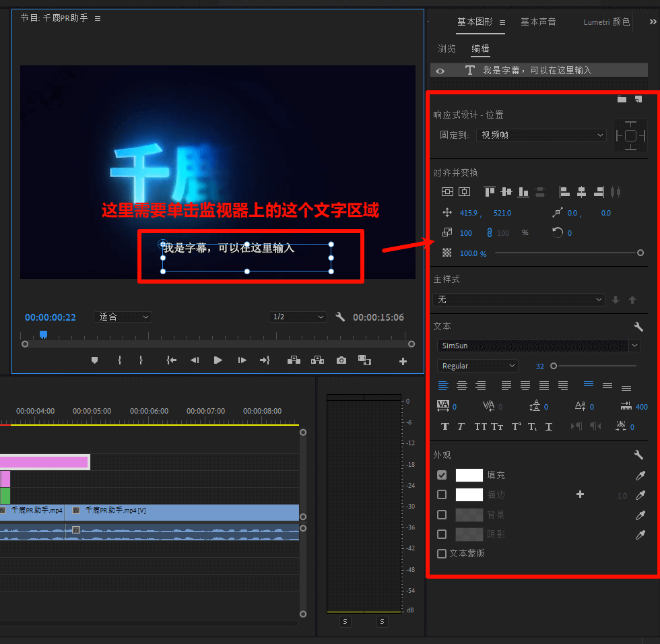Image resolution: width=660 pixels, height=644 pixels.
Task: Click the wrench icon in the 文本 section
Action: point(638,326)
